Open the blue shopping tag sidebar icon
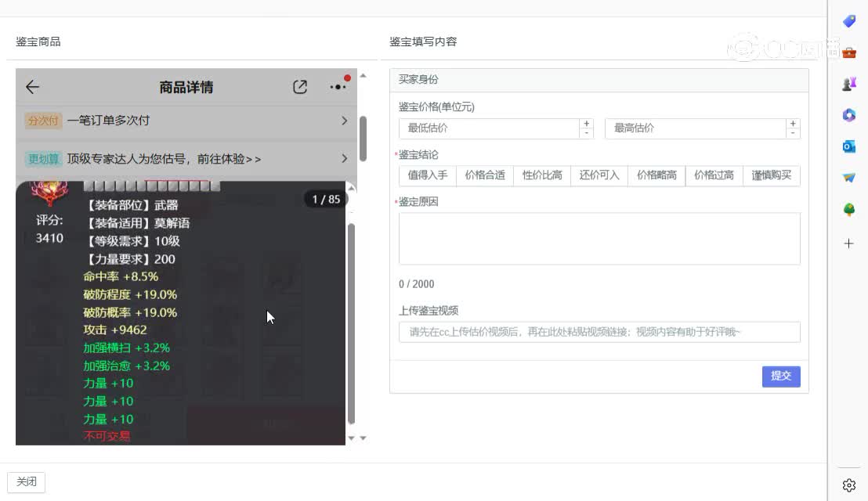Screen dimensions: 868x501 click(x=849, y=21)
